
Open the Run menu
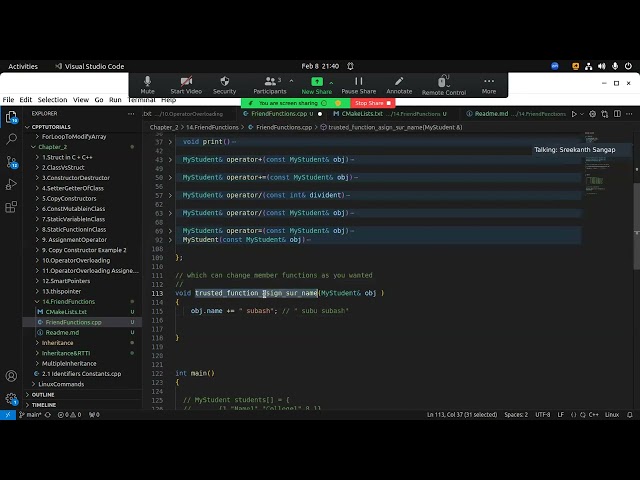point(115,100)
